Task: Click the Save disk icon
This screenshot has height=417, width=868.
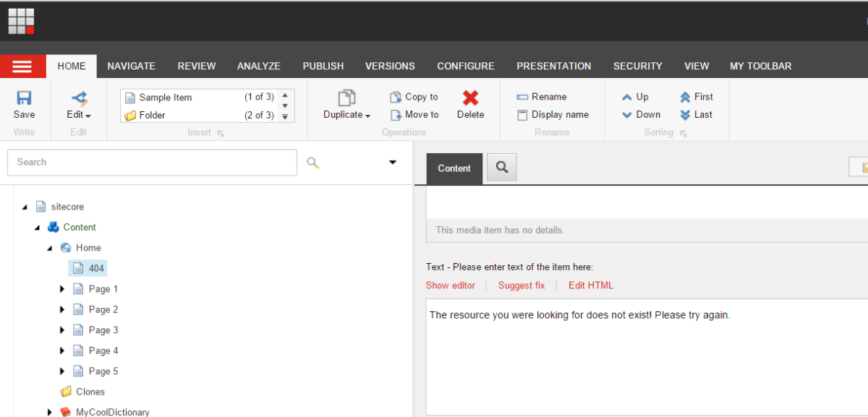Action: tap(24, 98)
